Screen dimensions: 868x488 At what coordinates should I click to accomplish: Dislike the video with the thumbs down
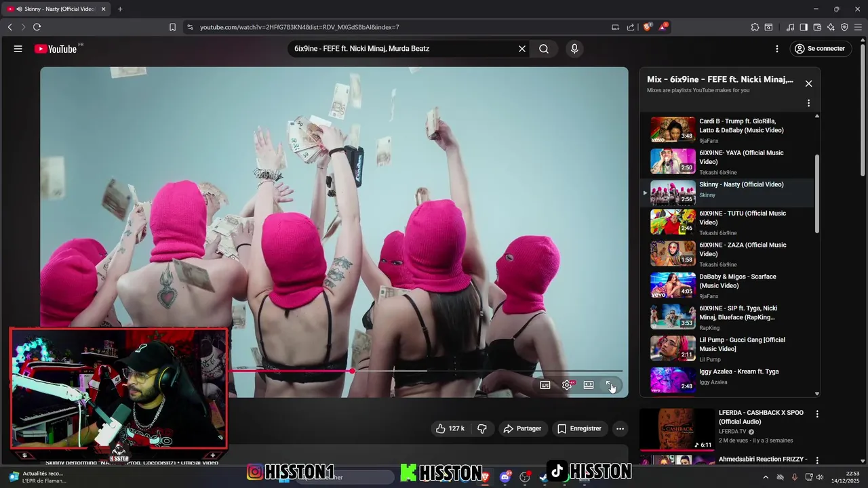482,428
